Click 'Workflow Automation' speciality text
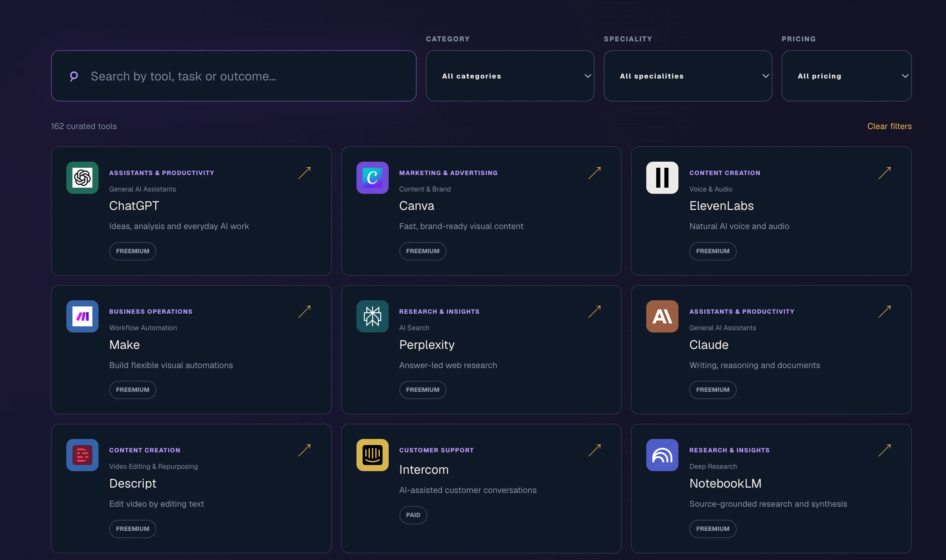The width and height of the screenshot is (946, 560). (x=143, y=328)
